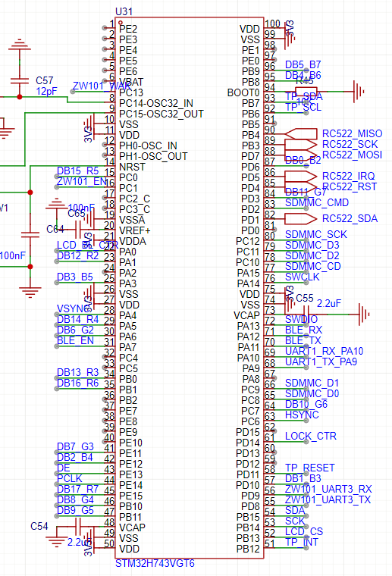
Task: Select the PCLK net label
Action: click(70, 479)
